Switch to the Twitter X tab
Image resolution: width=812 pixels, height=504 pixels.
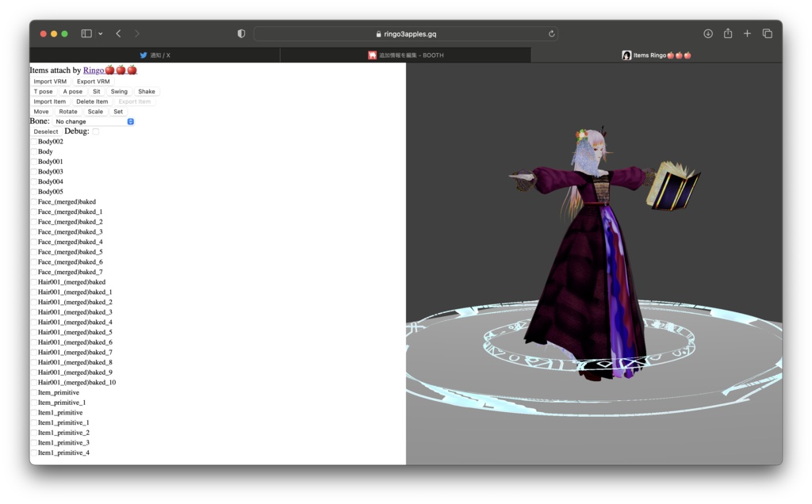(155, 55)
